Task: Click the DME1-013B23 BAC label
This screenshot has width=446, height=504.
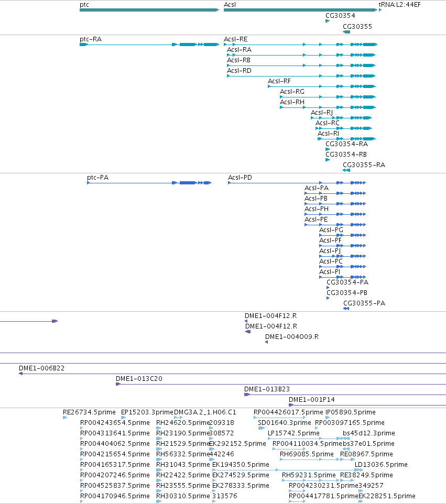Action: [x=267, y=389]
